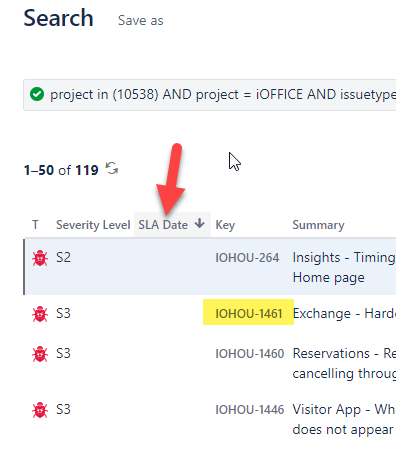
Task: Sort by the T type column header
Action: click(x=35, y=225)
